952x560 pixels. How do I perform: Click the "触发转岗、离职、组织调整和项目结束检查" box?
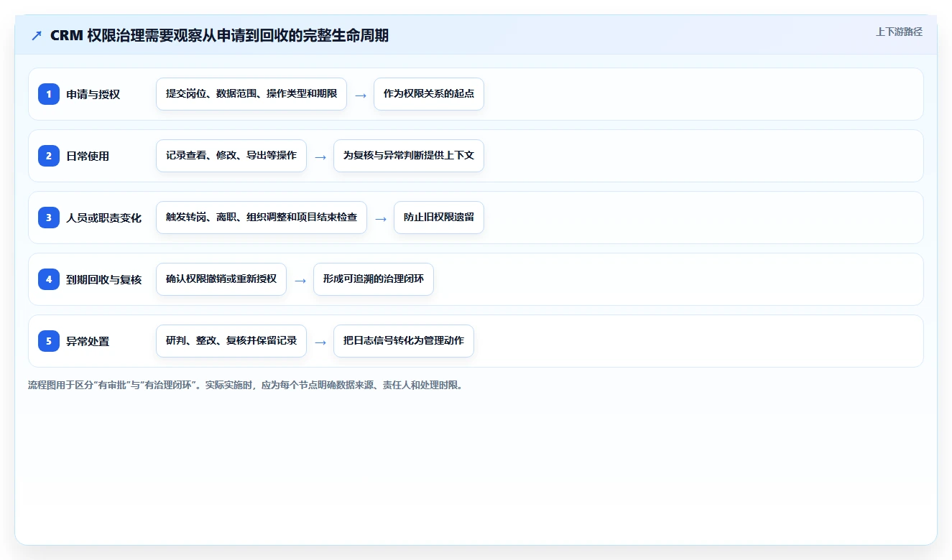point(262,218)
